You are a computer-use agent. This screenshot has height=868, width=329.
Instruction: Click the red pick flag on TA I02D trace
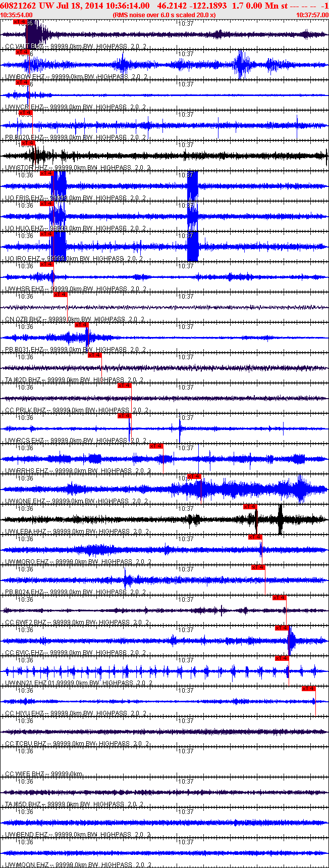tap(95, 355)
